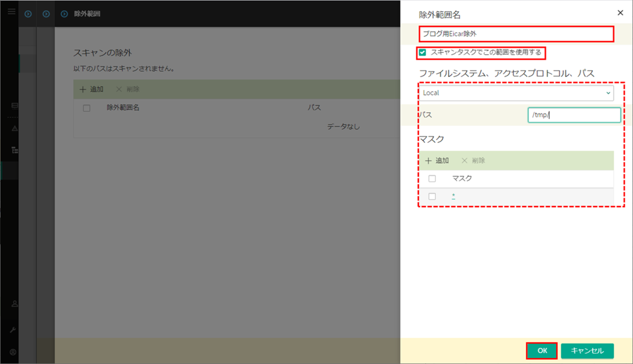Click the arrow icon beside 除外範囲
Viewport: 633px width, 364px height.
click(x=64, y=14)
